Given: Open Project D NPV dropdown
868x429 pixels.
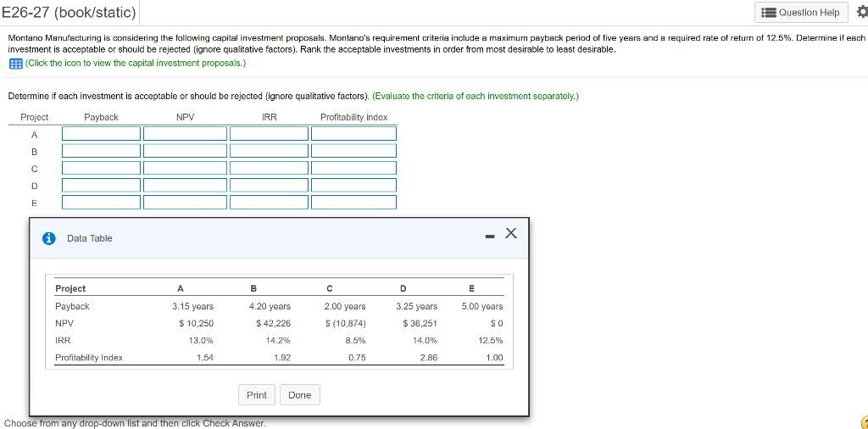Looking at the screenshot, I should (x=186, y=185).
